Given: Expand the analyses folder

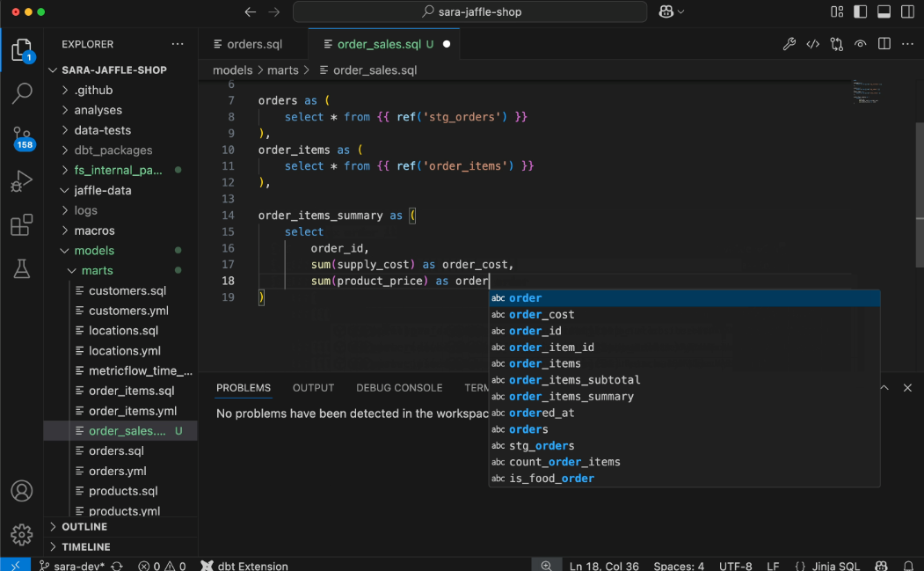Looking at the screenshot, I should (120, 110).
